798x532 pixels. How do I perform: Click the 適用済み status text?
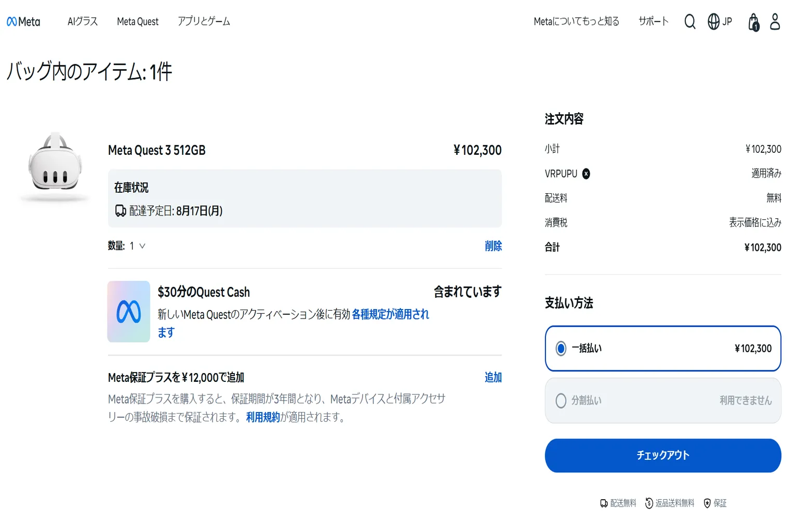click(x=766, y=173)
